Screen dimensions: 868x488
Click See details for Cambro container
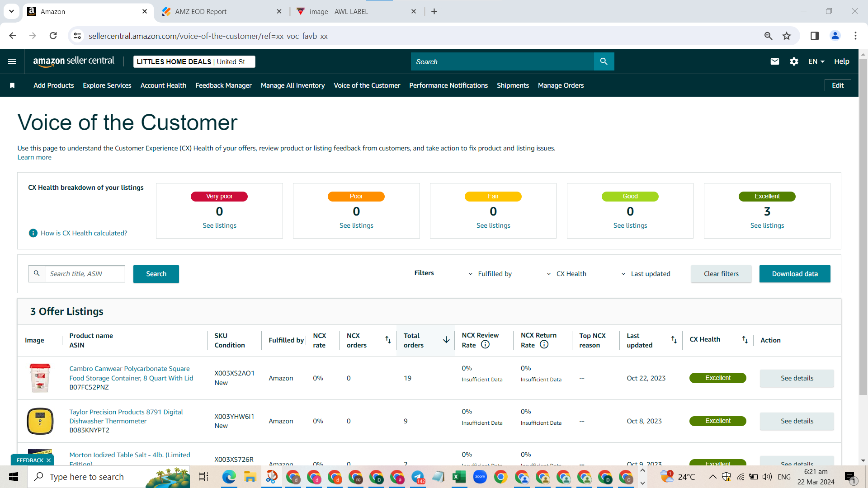tap(797, 378)
